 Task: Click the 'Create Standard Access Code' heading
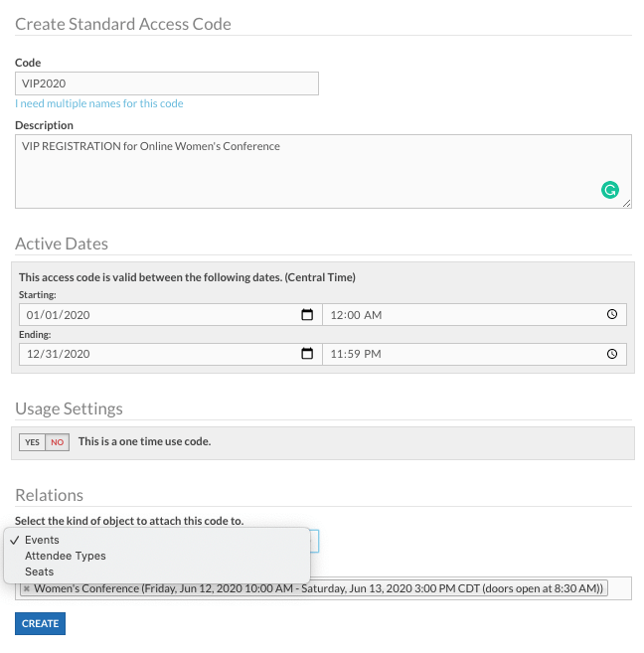click(x=123, y=24)
